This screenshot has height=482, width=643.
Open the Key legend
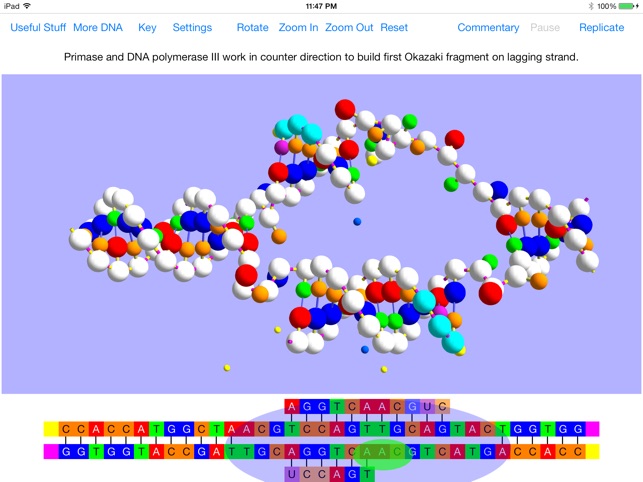click(x=147, y=27)
